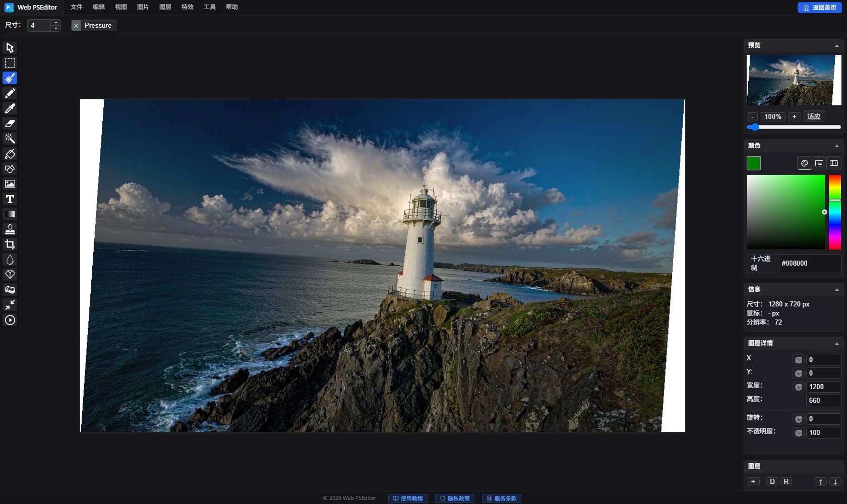Select the Text tool
847x504 pixels.
tap(10, 199)
